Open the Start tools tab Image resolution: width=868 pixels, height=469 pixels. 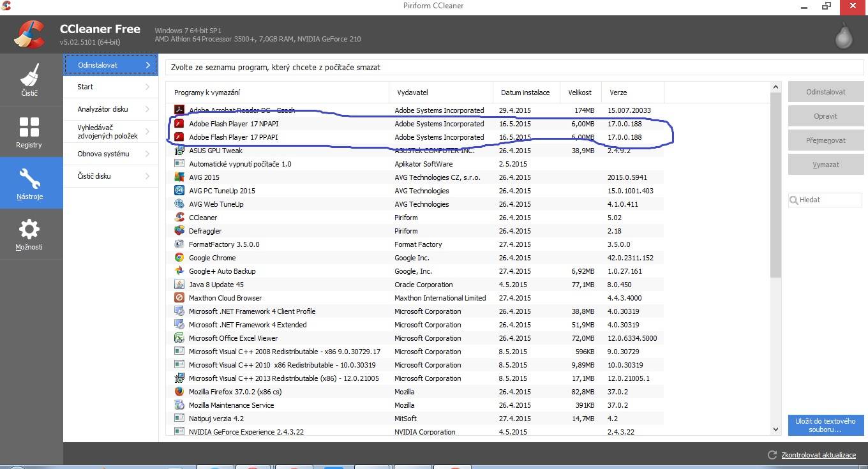pos(110,87)
